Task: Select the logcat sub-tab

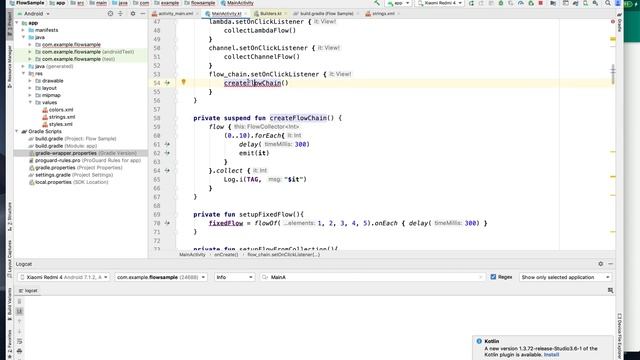Action: (x=28, y=291)
